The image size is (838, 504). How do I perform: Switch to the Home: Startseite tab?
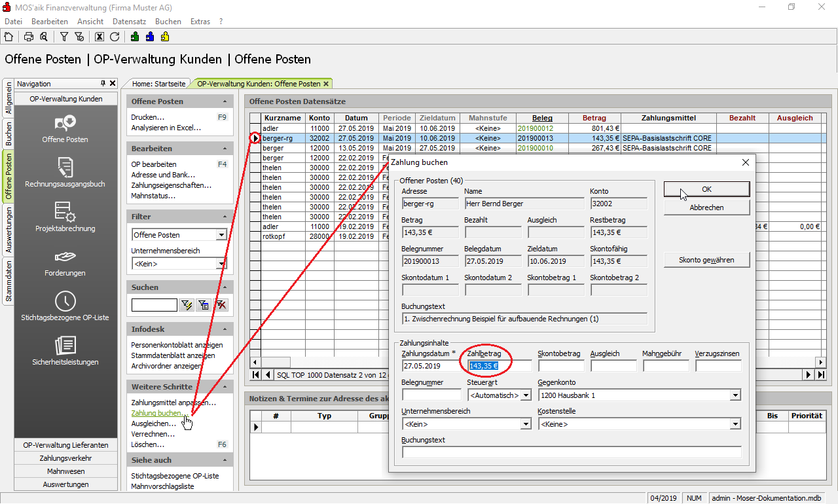(159, 84)
